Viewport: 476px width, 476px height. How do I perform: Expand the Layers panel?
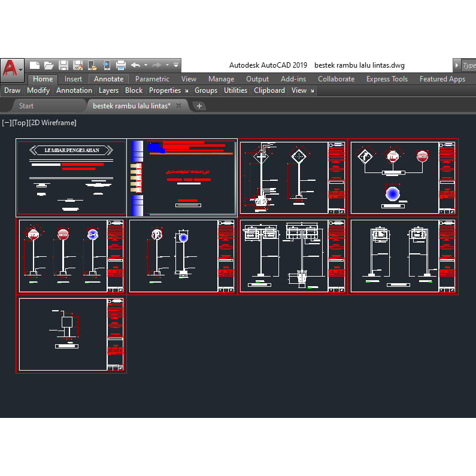[x=108, y=90]
